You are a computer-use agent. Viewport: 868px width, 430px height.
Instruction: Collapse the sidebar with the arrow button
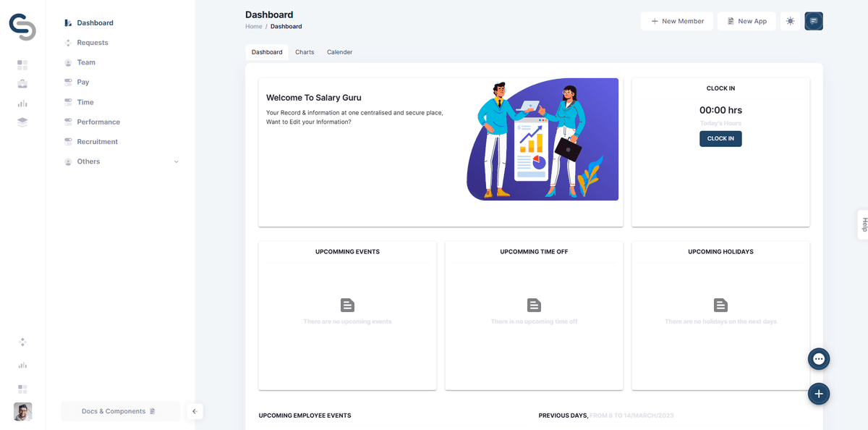coord(195,411)
